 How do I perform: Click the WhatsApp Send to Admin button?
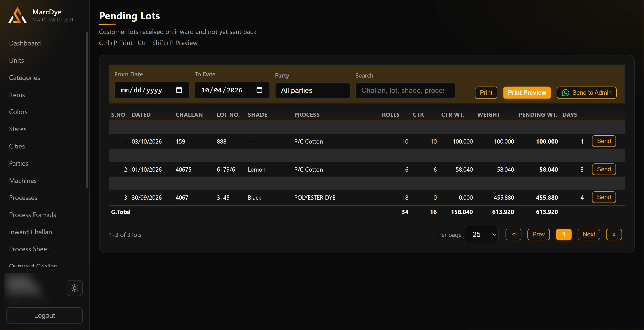pyautogui.click(x=586, y=93)
